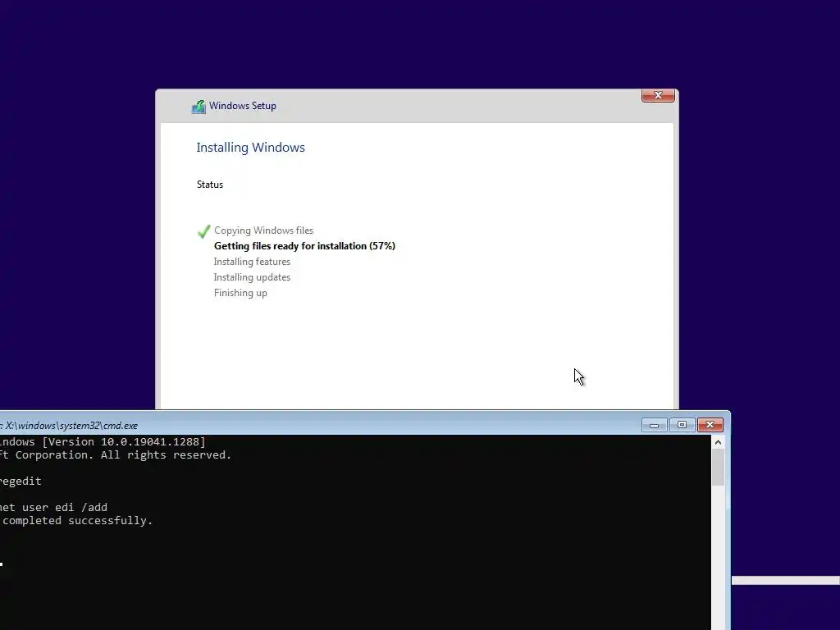Click the 'regedit' command line in cmd
This screenshot has width=840, height=630.
[21, 481]
